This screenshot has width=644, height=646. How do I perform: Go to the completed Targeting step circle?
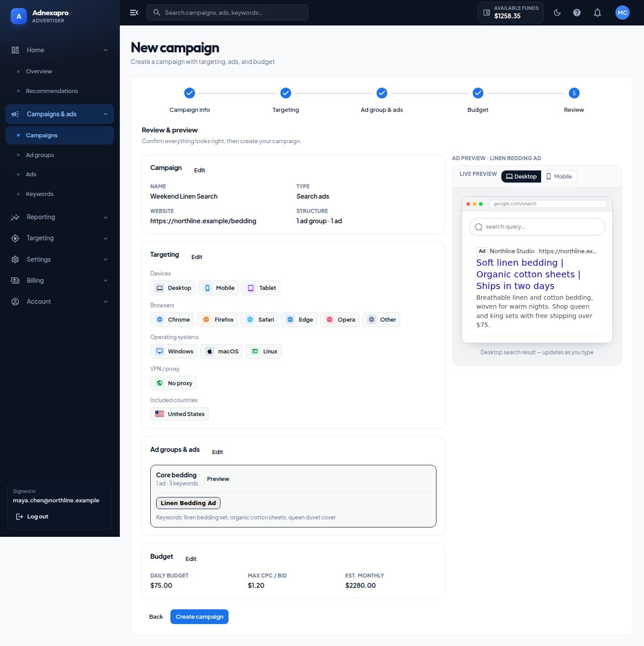click(x=286, y=93)
